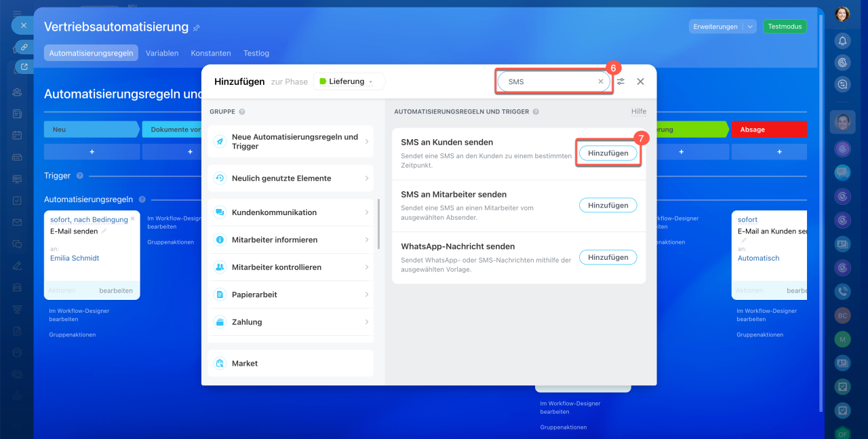Screen dimensions: 868x439
Task: Select the Absage pipeline stage
Action: pos(769,130)
